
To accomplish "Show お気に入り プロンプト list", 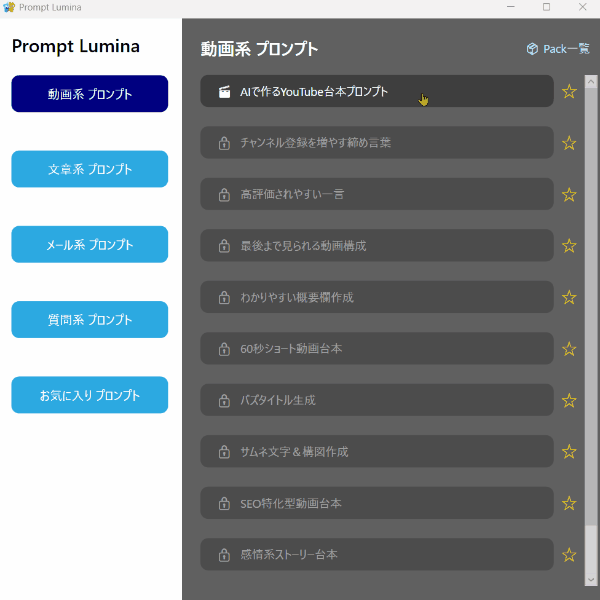I will [90, 395].
